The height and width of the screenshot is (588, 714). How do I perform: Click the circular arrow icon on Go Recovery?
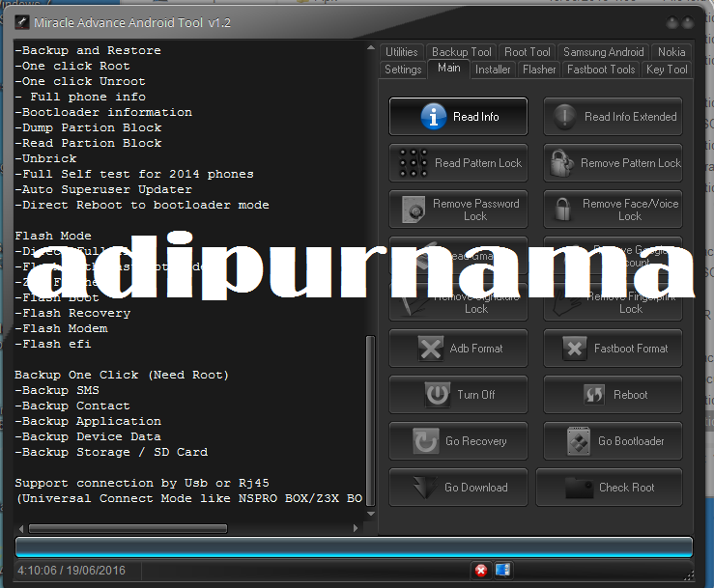pos(426,441)
